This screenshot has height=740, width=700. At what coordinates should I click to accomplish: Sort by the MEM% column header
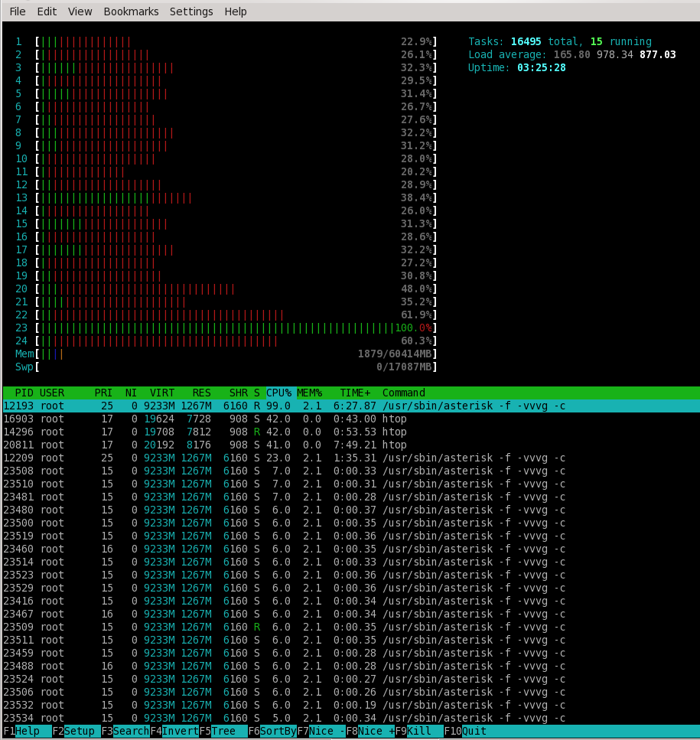309,393
